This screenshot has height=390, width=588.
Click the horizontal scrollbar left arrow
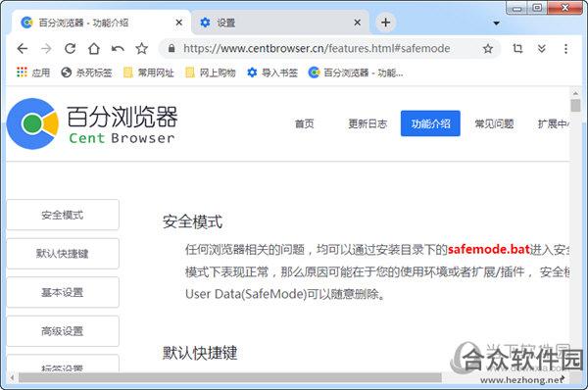(x=12, y=377)
